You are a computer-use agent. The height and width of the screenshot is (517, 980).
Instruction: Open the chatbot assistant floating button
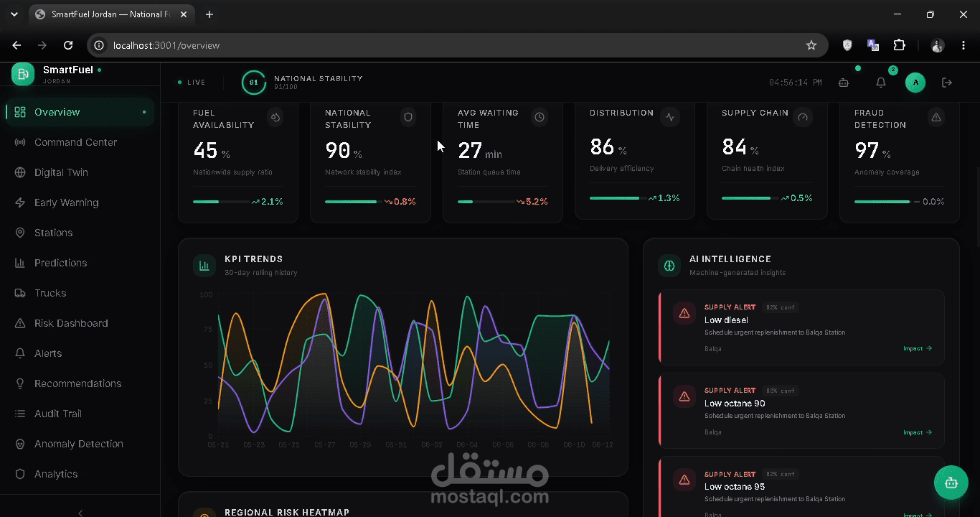coord(951,483)
